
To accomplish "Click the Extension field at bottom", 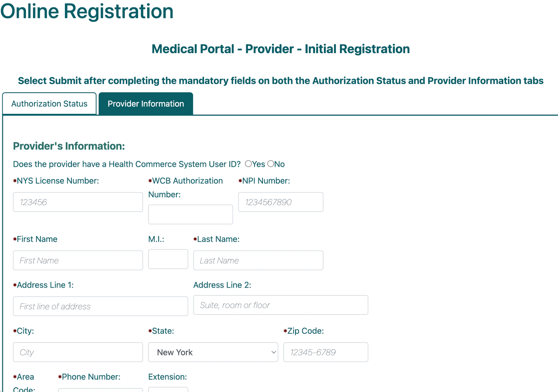I will click(168, 390).
